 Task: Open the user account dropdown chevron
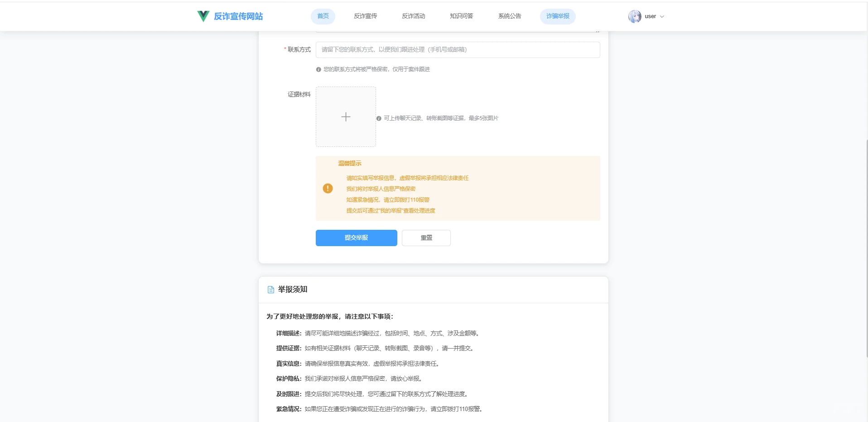[662, 16]
